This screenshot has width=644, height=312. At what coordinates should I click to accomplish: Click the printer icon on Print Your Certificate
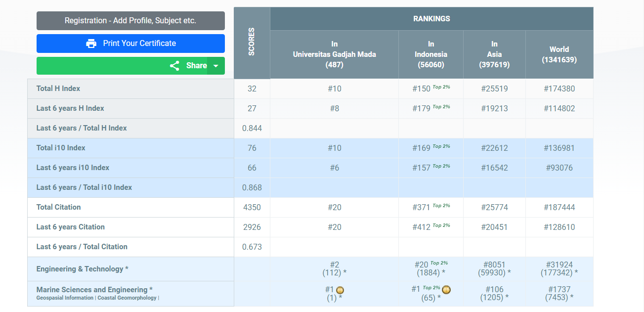click(x=91, y=44)
